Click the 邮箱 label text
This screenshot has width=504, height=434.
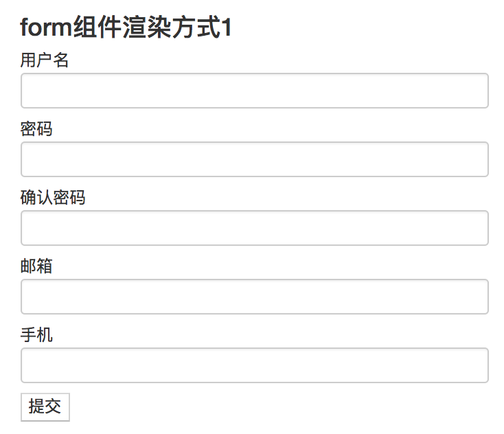click(36, 266)
